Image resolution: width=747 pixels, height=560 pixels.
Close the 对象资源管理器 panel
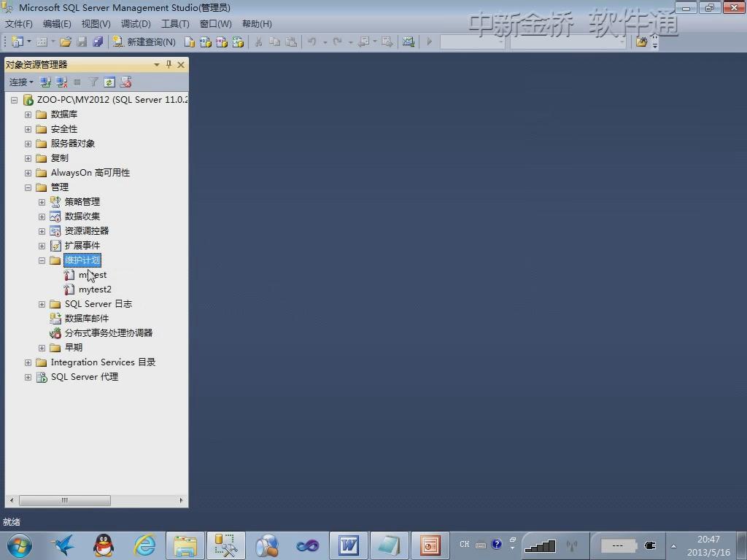point(181,64)
